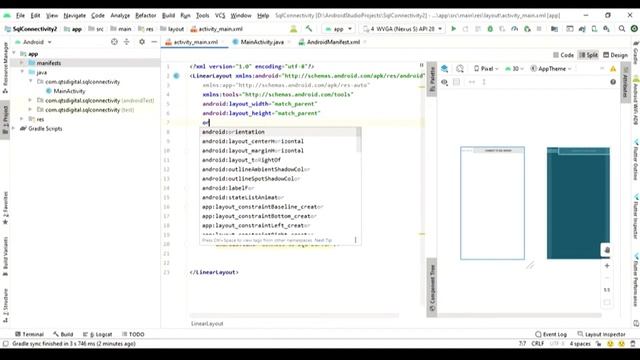Click the warning triangle icon in preview
The width and height of the screenshot is (640, 360).
(x=613, y=69)
